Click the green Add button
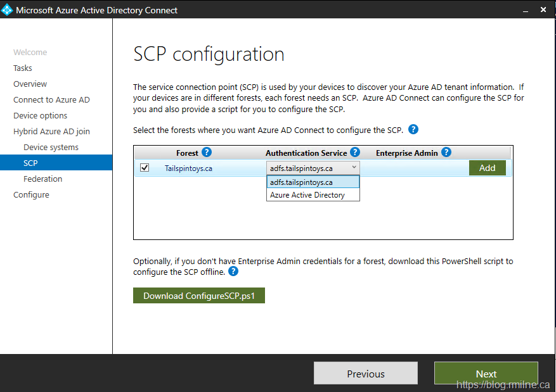 [x=487, y=168]
